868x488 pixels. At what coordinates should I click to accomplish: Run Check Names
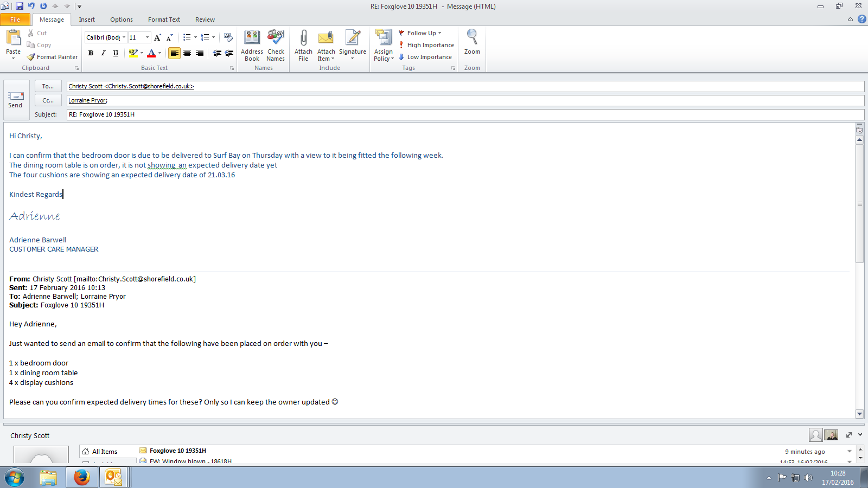tap(276, 46)
